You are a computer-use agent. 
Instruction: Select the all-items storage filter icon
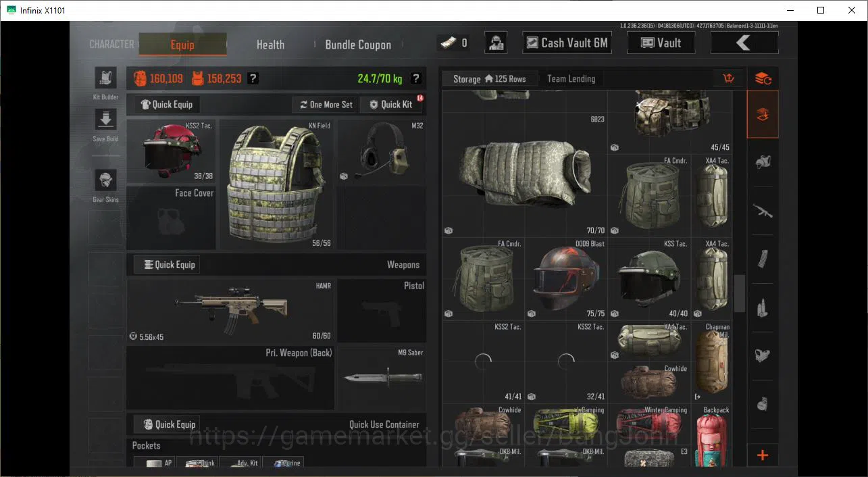763,115
